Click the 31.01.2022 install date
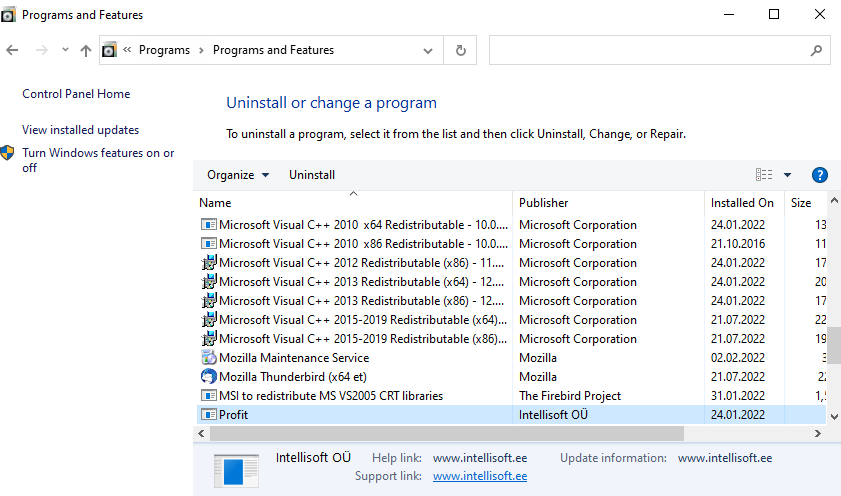Screen dimensions: 841x496 [x=737, y=396]
